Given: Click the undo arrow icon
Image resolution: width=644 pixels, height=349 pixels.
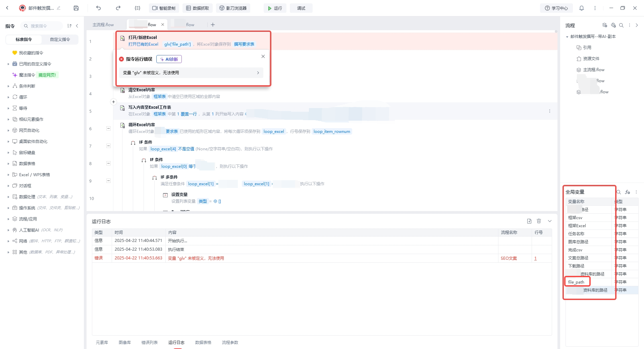Looking at the screenshot, I should (x=98, y=8).
